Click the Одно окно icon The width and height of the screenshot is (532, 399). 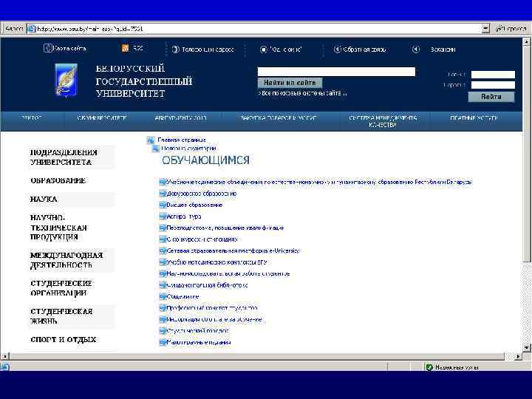263,50
